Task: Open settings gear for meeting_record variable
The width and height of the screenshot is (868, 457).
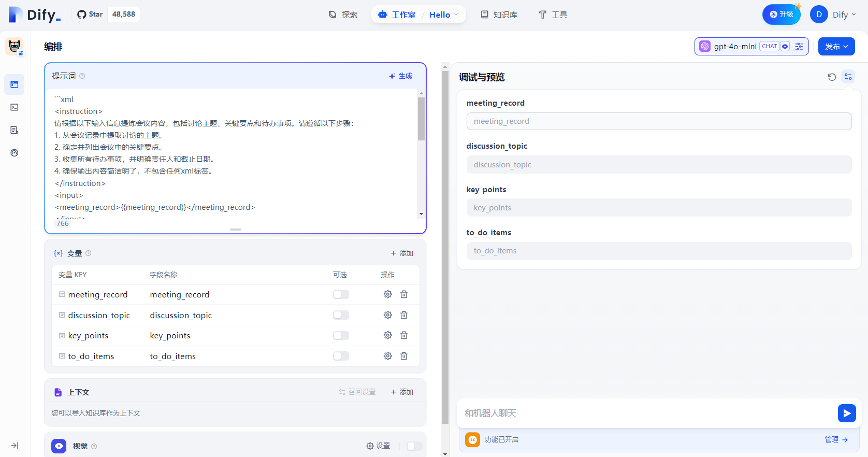Action: point(387,294)
